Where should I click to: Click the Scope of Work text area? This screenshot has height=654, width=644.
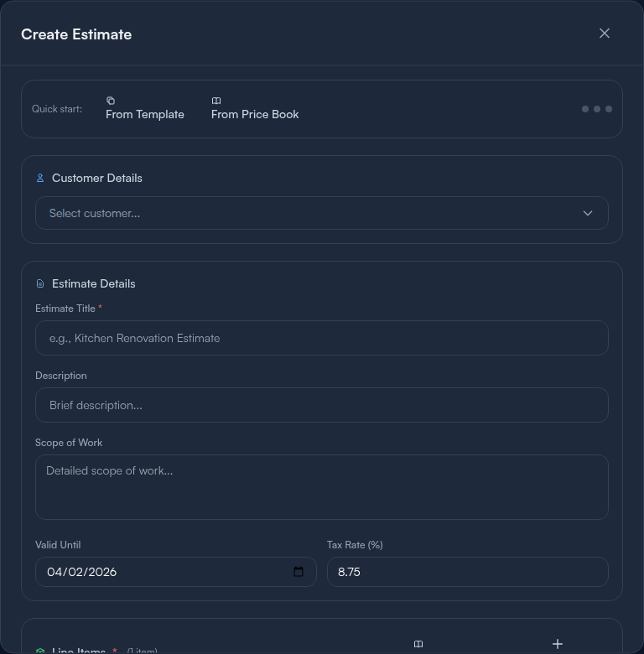(322, 487)
